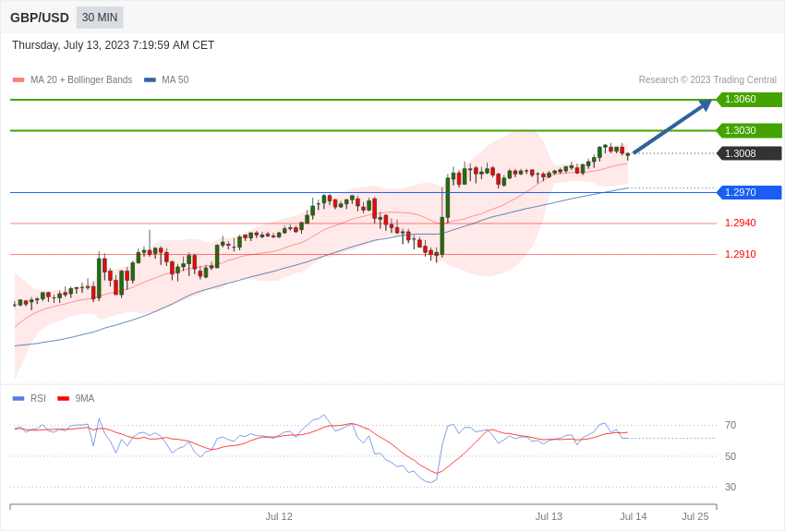This screenshot has width=785, height=532.
Task: Click the Jul 25 date axis label
Action: (x=695, y=516)
